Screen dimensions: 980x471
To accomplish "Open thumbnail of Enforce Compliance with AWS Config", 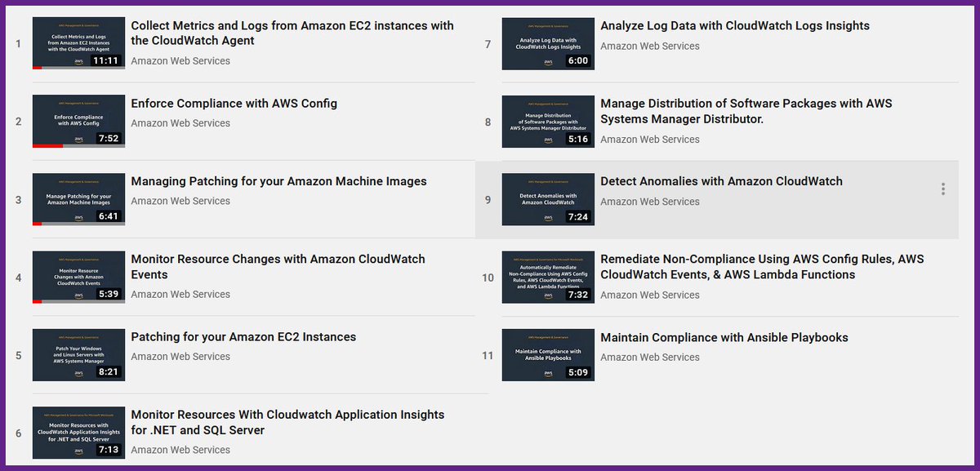I will 78,122.
